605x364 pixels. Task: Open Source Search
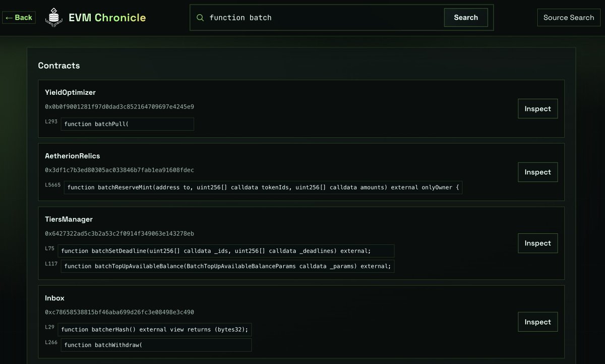(x=569, y=18)
